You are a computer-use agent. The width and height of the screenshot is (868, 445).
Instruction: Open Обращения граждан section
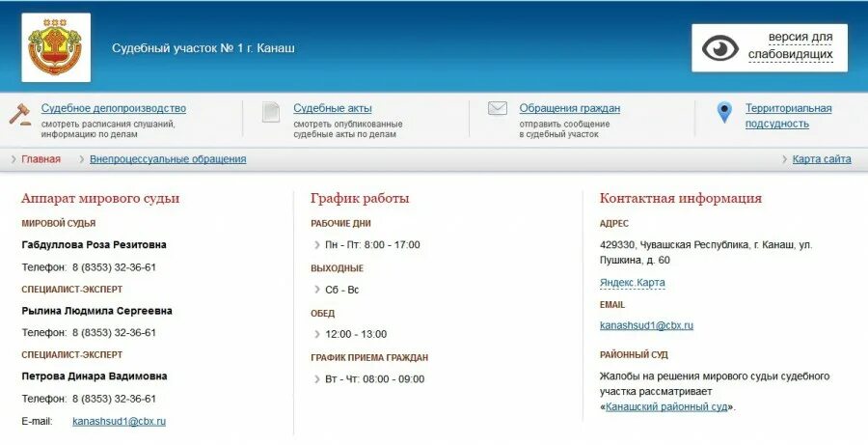tap(570, 109)
